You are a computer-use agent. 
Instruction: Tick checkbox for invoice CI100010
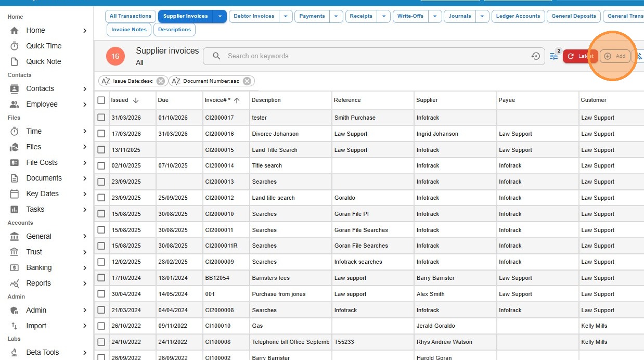pos(101,326)
